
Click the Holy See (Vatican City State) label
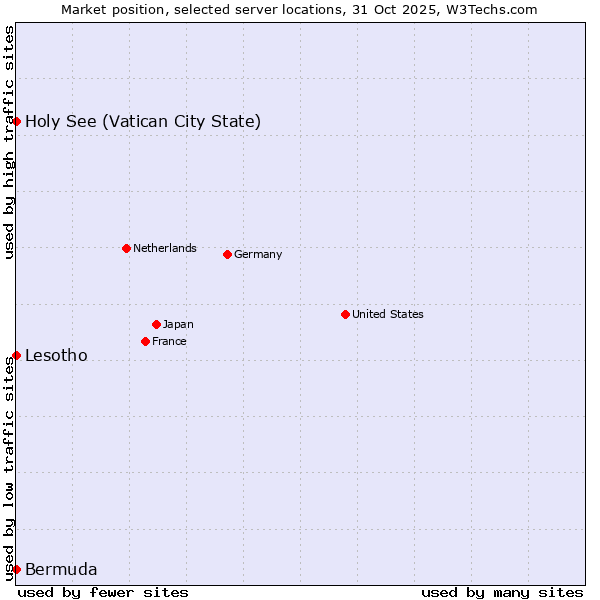tap(143, 122)
